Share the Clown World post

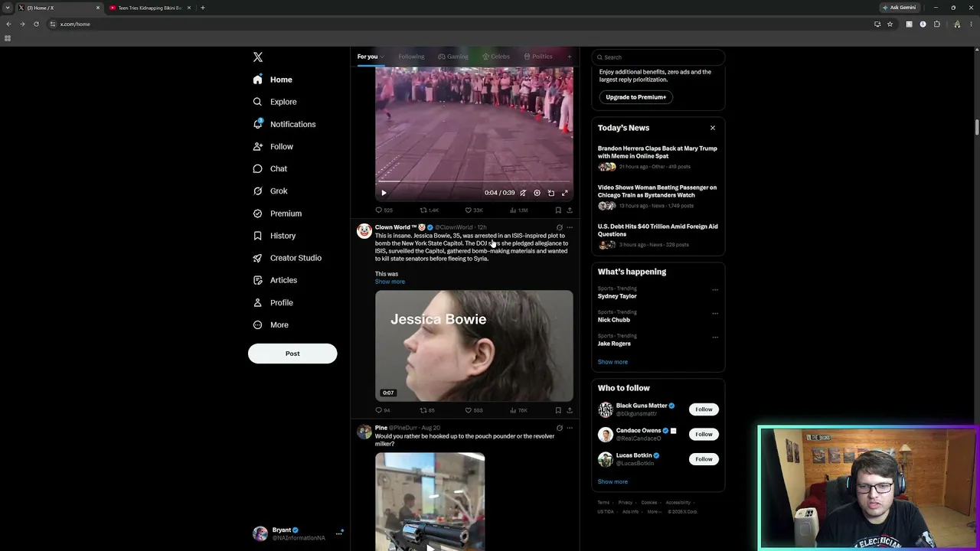point(569,411)
